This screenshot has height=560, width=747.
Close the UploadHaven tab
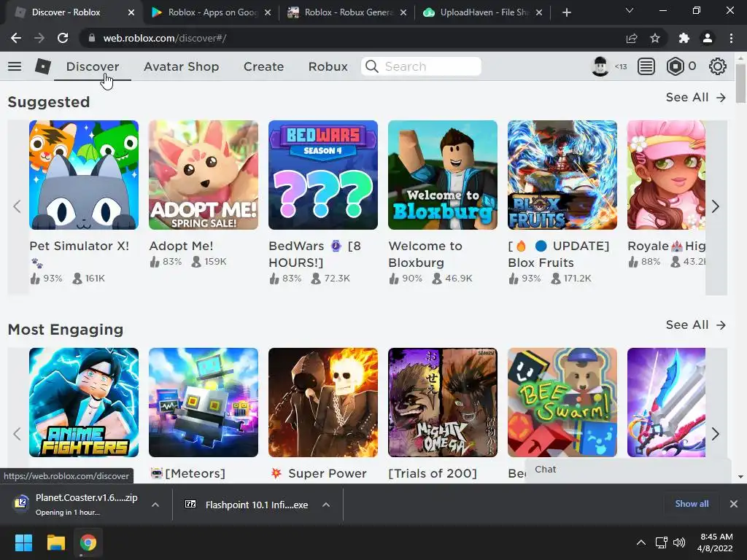point(539,12)
